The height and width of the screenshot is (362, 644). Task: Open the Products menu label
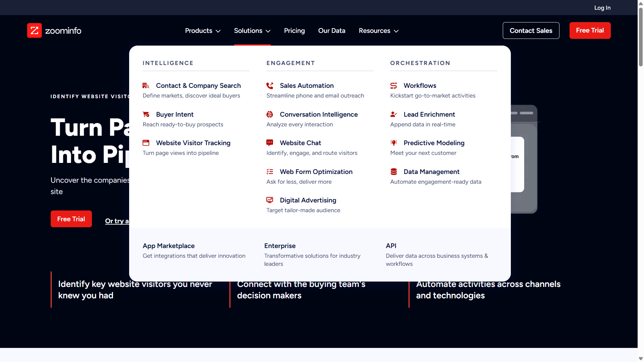pyautogui.click(x=199, y=31)
